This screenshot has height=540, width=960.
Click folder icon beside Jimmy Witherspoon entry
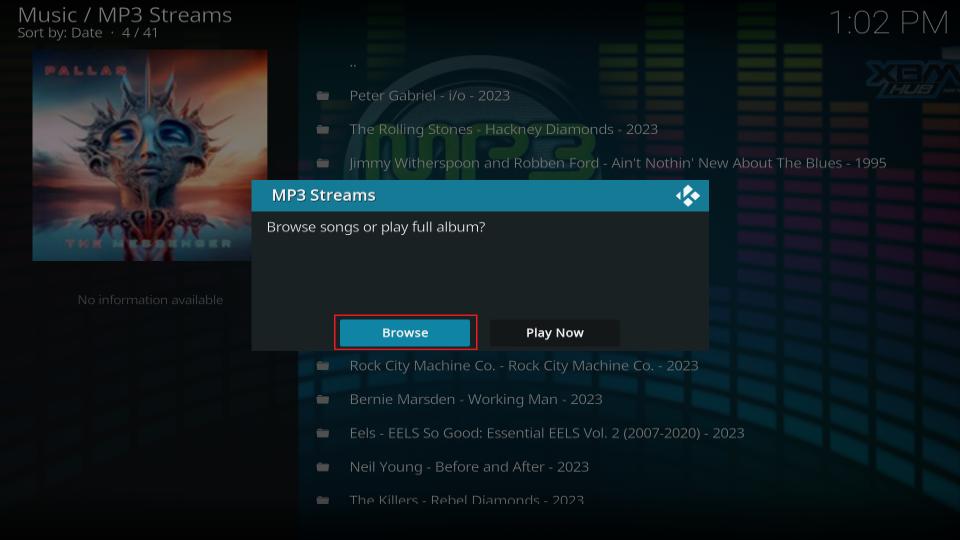[x=323, y=163]
